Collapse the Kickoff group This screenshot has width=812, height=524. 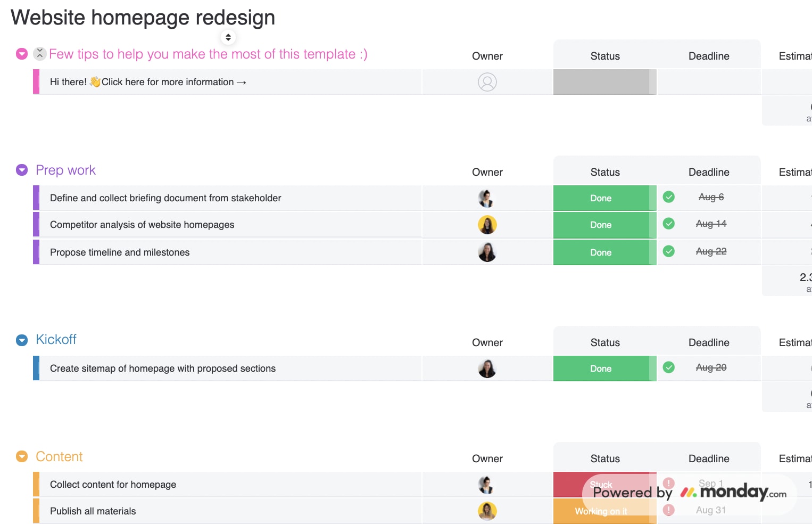point(22,340)
